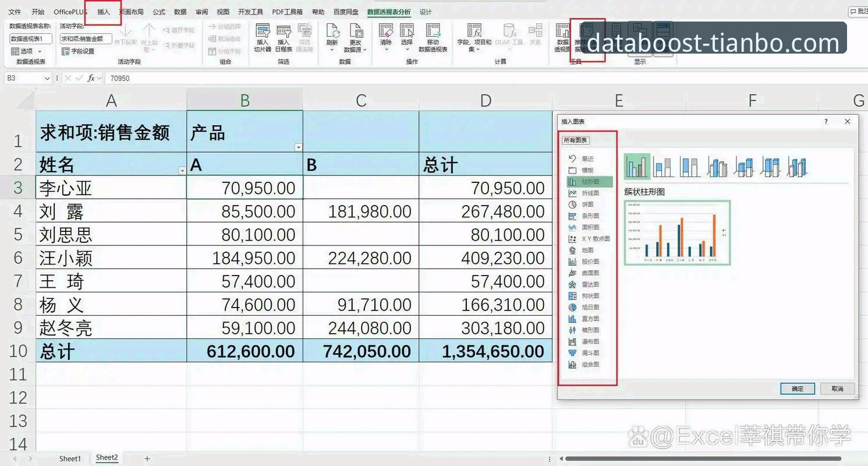Select 面积图 chart category
The width and height of the screenshot is (868, 466).
[x=589, y=227]
